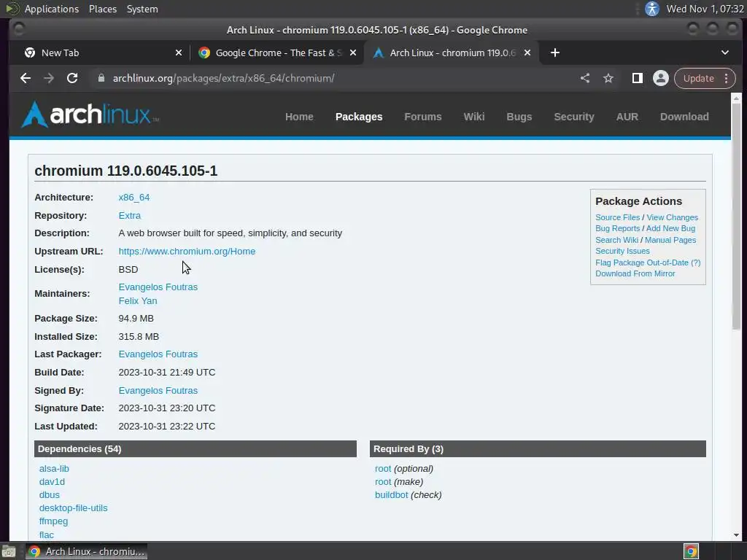Click the forward navigation arrow

pyautogui.click(x=49, y=78)
